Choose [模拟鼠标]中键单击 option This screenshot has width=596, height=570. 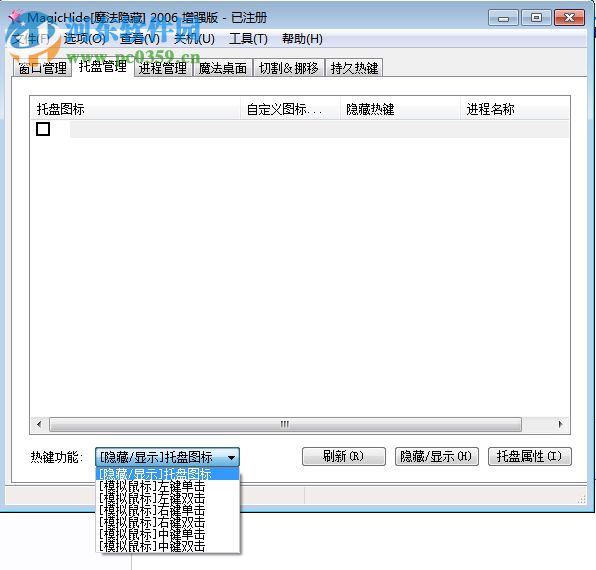tap(168, 534)
